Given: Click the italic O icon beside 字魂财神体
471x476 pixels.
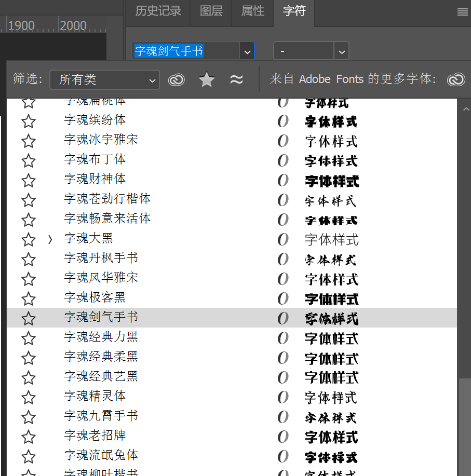Looking at the screenshot, I should (283, 180).
